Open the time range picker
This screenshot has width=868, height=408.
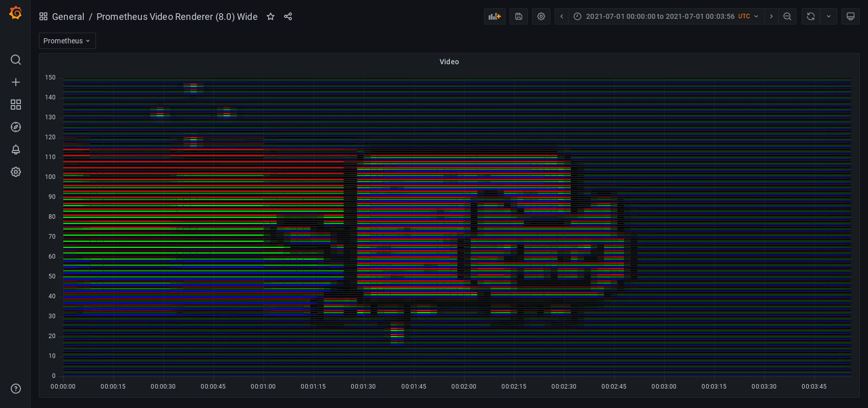[x=666, y=16]
